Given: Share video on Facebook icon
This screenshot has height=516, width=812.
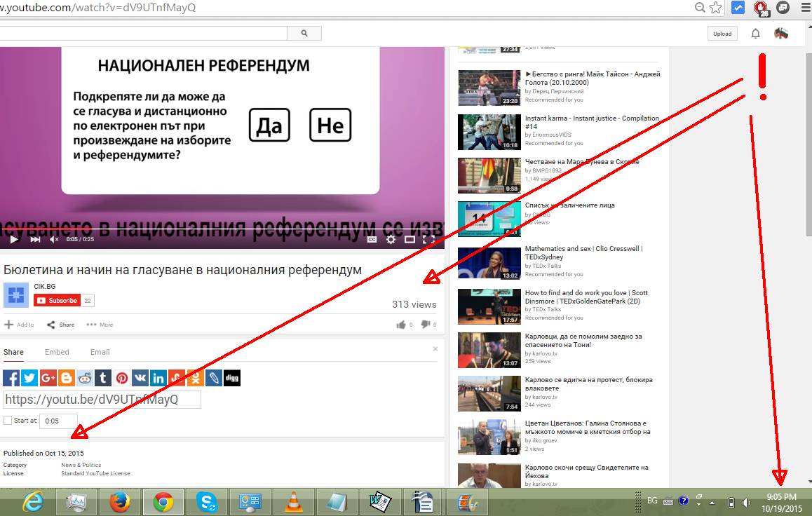Looking at the screenshot, I should pos(11,378).
